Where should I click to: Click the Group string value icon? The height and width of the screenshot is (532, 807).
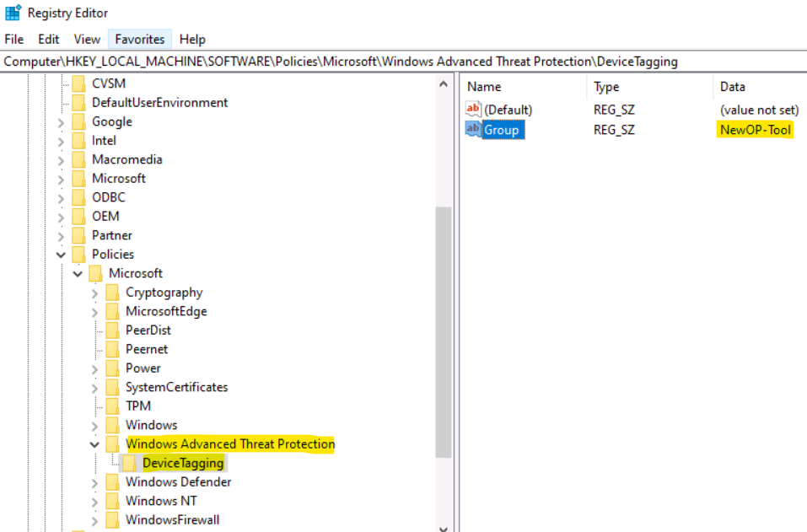473,129
